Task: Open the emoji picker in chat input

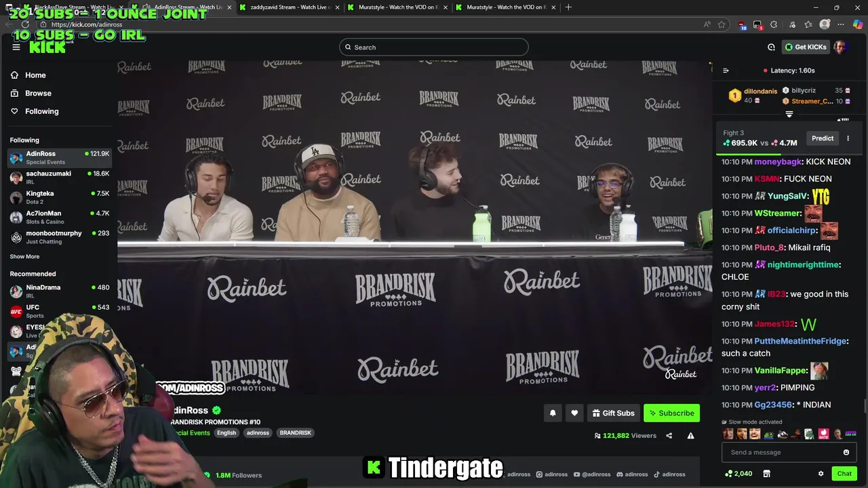Action: pyautogui.click(x=846, y=453)
